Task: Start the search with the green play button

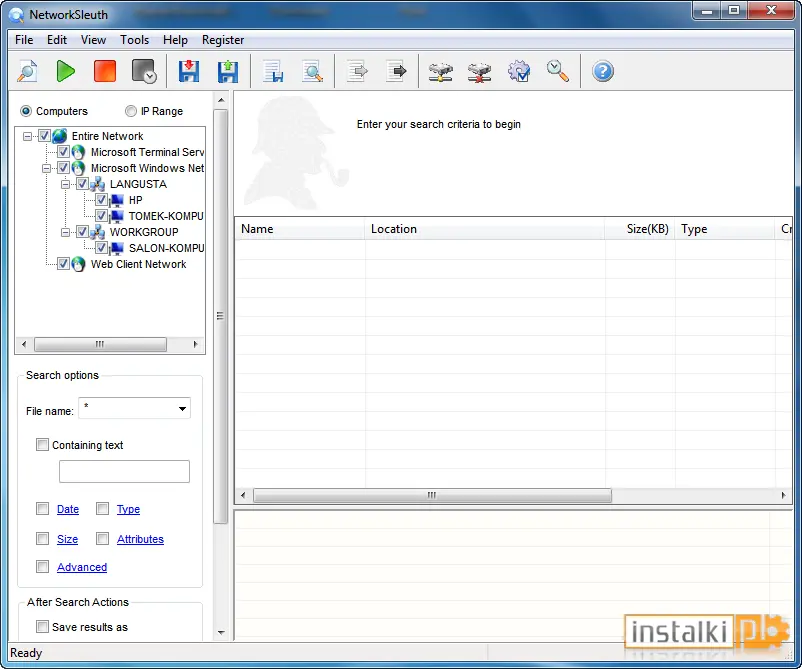Action: coord(65,71)
